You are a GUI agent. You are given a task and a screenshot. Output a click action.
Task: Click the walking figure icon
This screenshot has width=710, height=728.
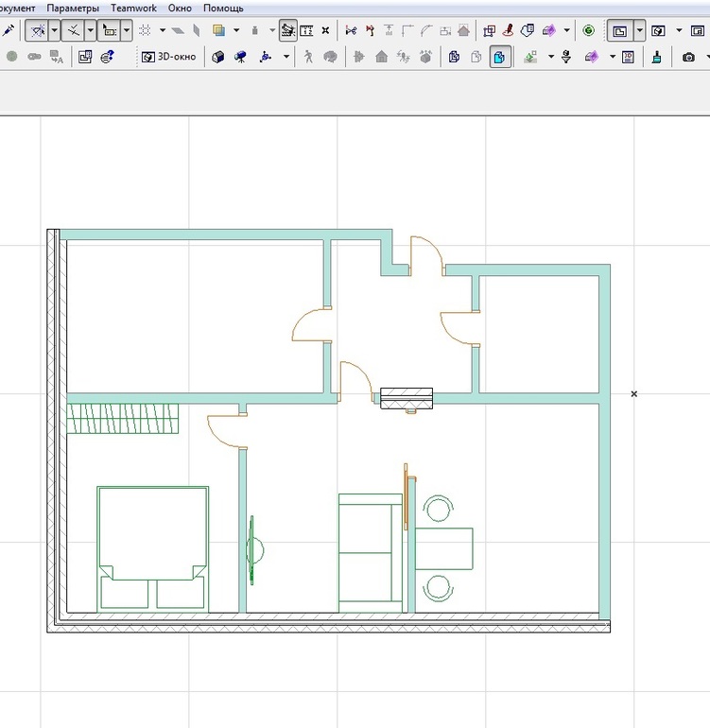coord(308,57)
